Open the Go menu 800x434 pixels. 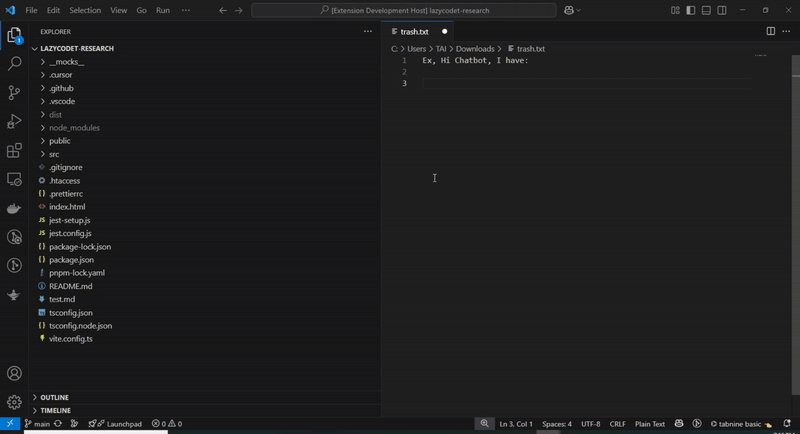click(141, 10)
